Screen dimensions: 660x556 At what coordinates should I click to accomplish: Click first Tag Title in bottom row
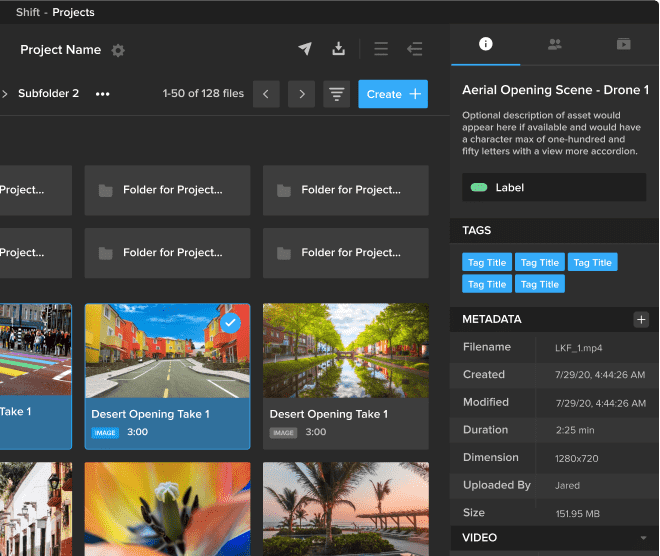487,284
